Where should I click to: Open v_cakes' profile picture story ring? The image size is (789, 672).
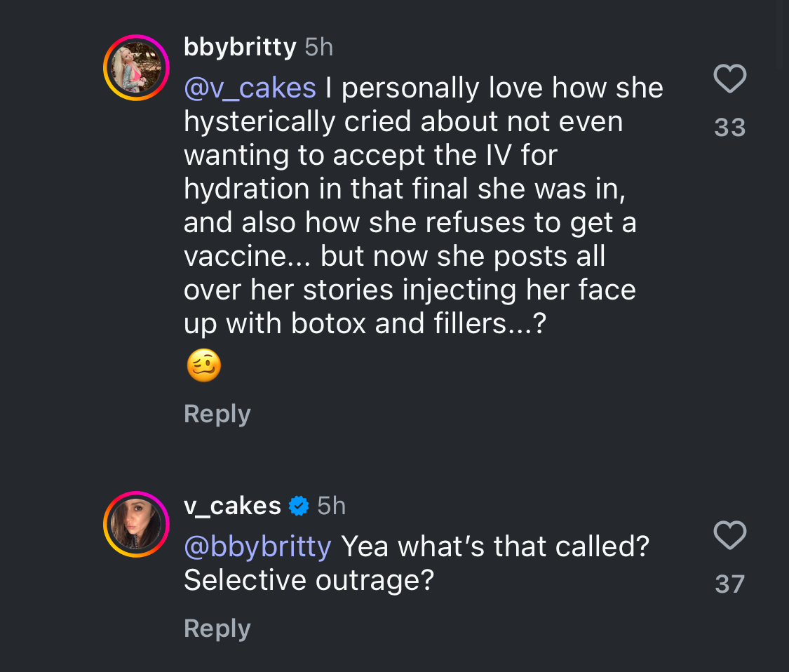tap(136, 524)
